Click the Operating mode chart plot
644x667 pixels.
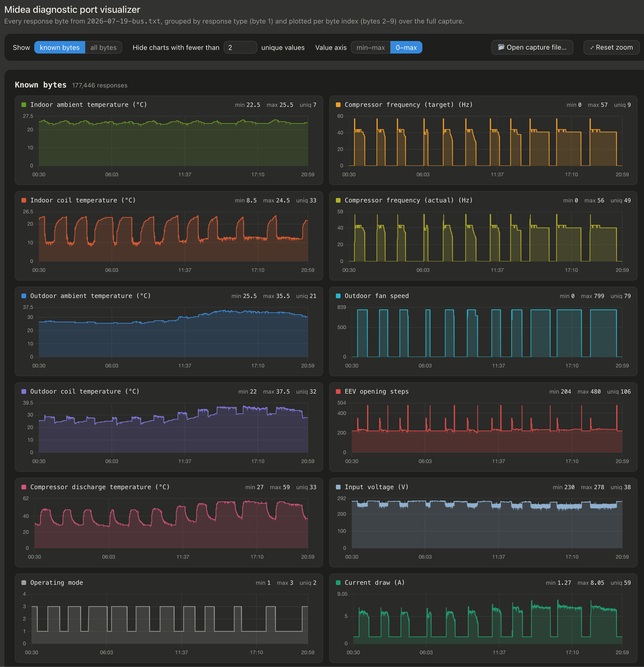170,619
